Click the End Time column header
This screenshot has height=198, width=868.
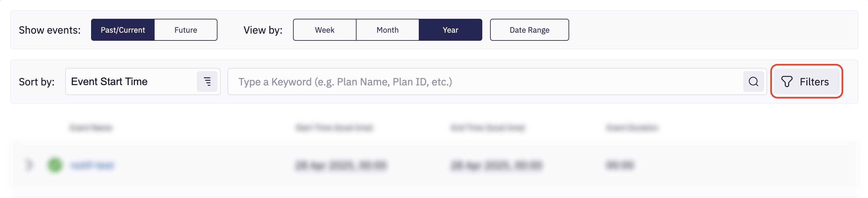[x=487, y=128]
